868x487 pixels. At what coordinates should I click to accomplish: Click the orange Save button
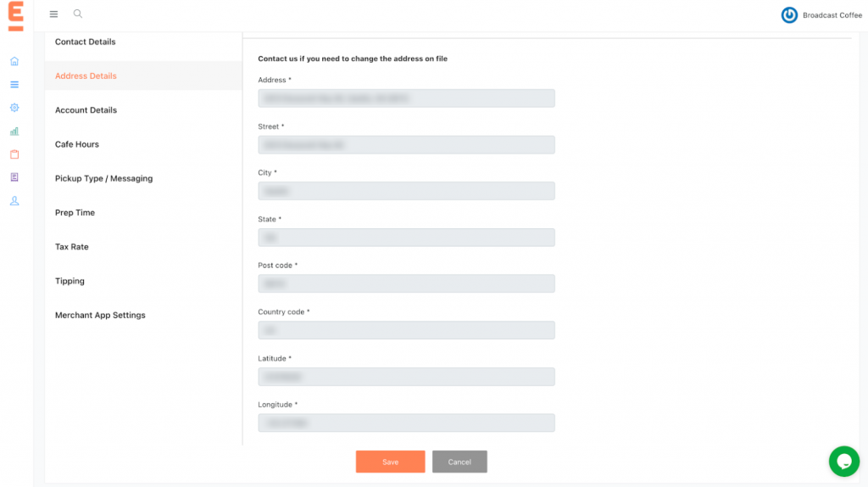pyautogui.click(x=390, y=462)
